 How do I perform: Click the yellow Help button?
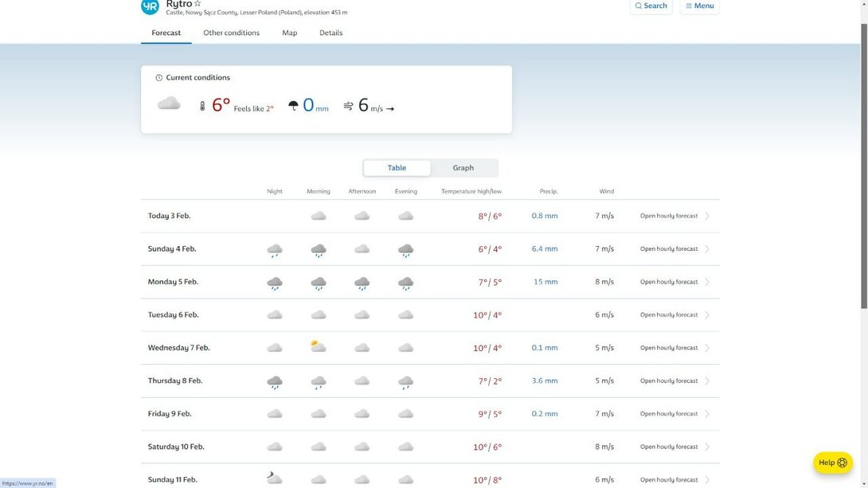coord(833,463)
